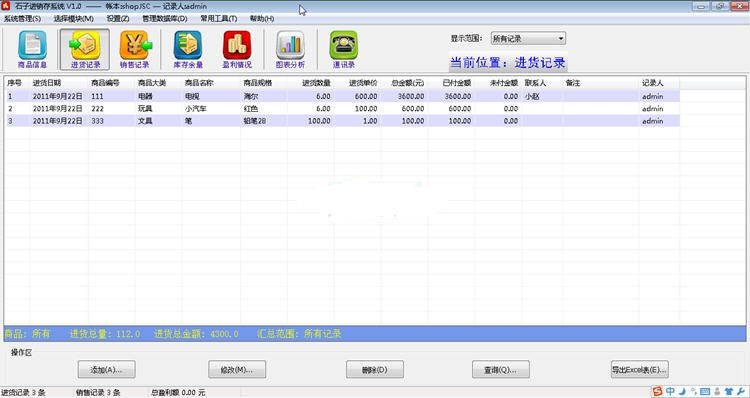Click the 导出Excel表(E)... button

point(640,369)
